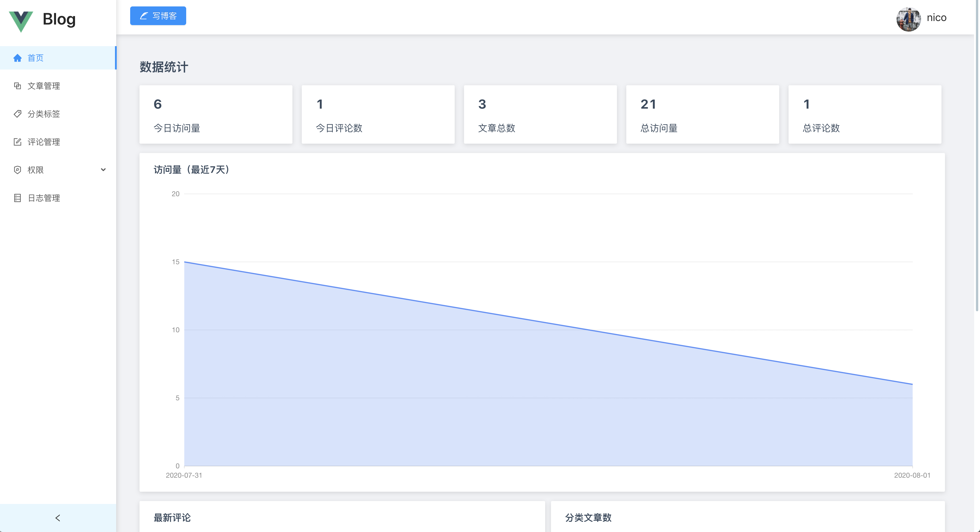Open the 日志管理 menu entry
This screenshot has height=532, width=980.
click(x=44, y=198)
